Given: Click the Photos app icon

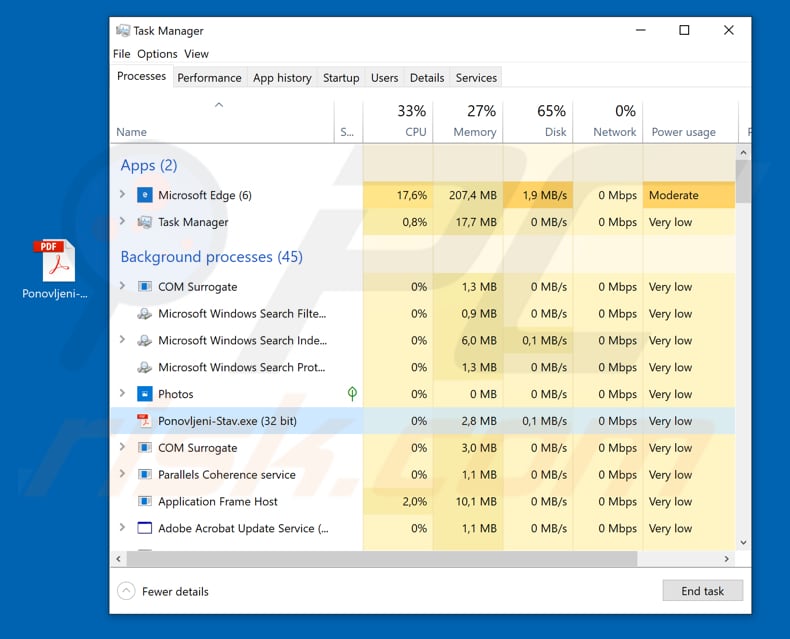Looking at the screenshot, I should click(145, 394).
